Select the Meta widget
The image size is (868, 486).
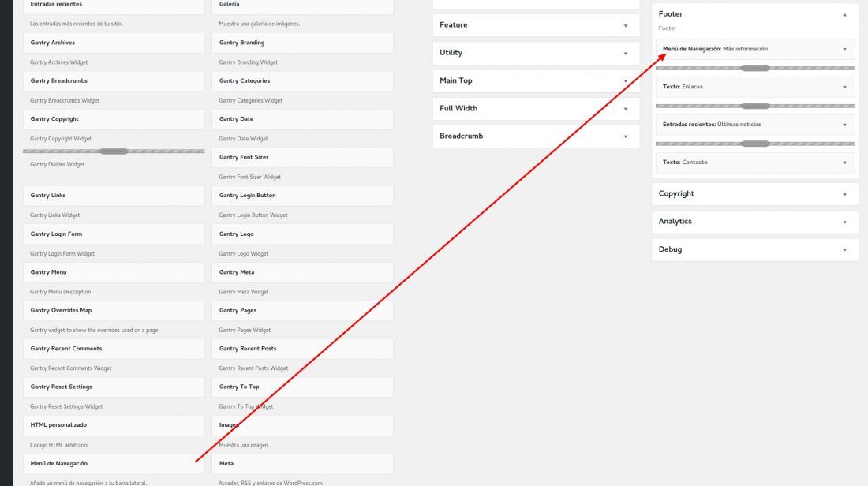tap(302, 464)
